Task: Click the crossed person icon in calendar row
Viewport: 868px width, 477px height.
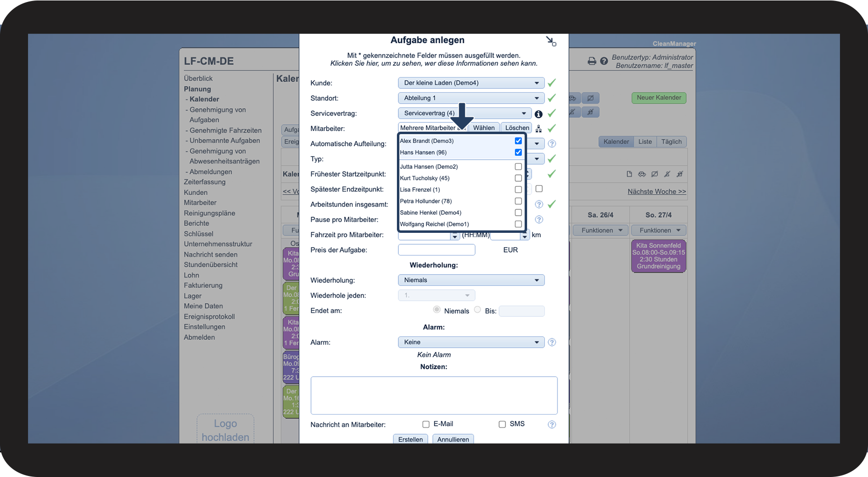Action: point(667,174)
